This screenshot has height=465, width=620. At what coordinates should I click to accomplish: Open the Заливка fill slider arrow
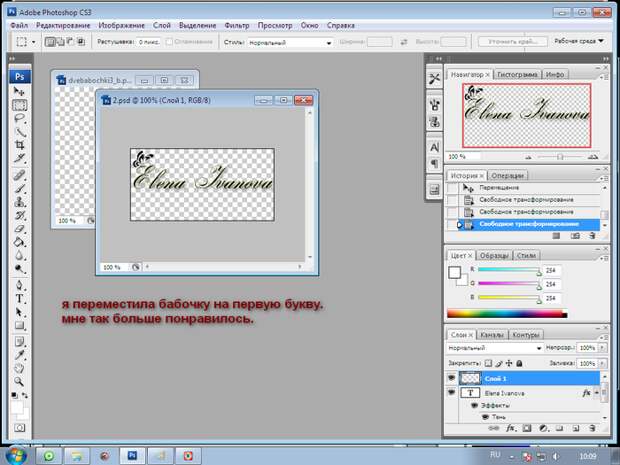(602, 363)
